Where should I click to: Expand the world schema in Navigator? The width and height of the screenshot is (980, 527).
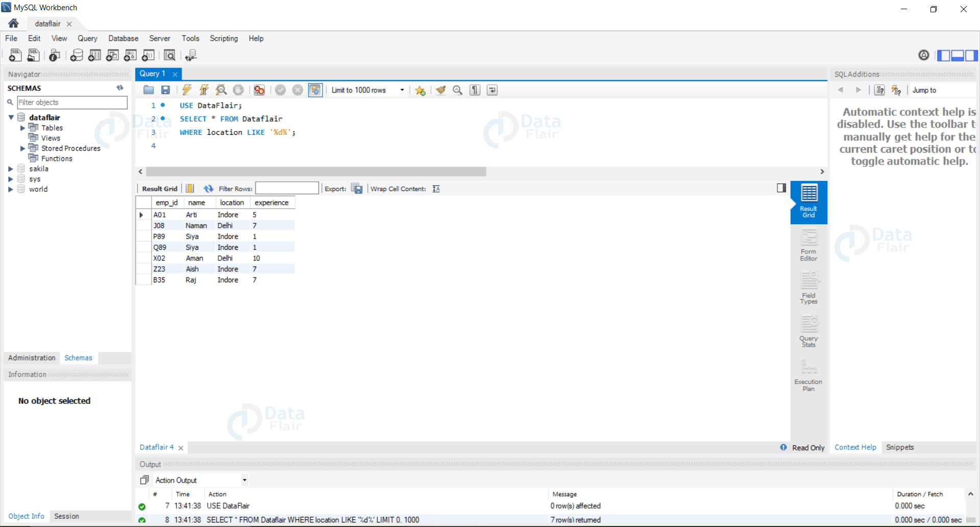[x=11, y=189]
